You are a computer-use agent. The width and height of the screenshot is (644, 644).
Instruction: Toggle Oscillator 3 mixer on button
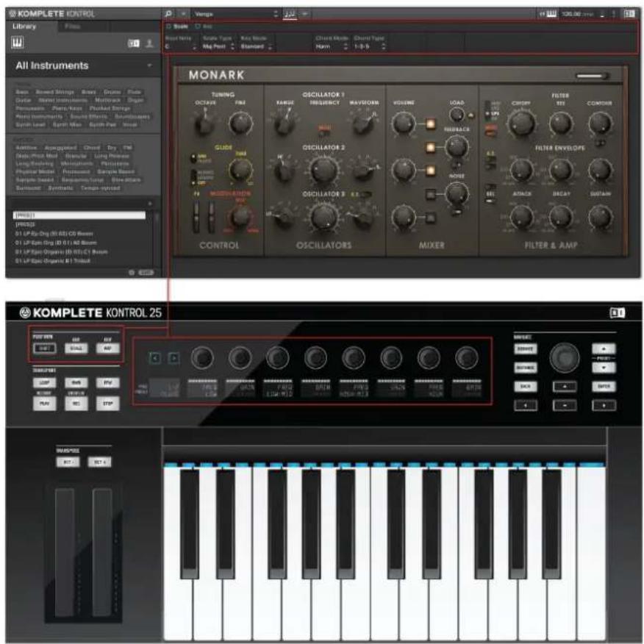tap(430, 218)
